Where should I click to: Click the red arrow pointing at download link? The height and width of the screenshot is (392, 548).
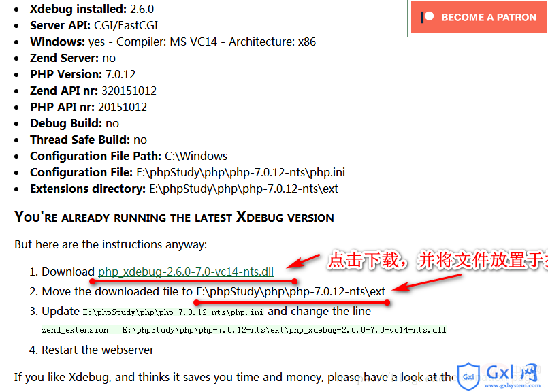click(x=303, y=261)
